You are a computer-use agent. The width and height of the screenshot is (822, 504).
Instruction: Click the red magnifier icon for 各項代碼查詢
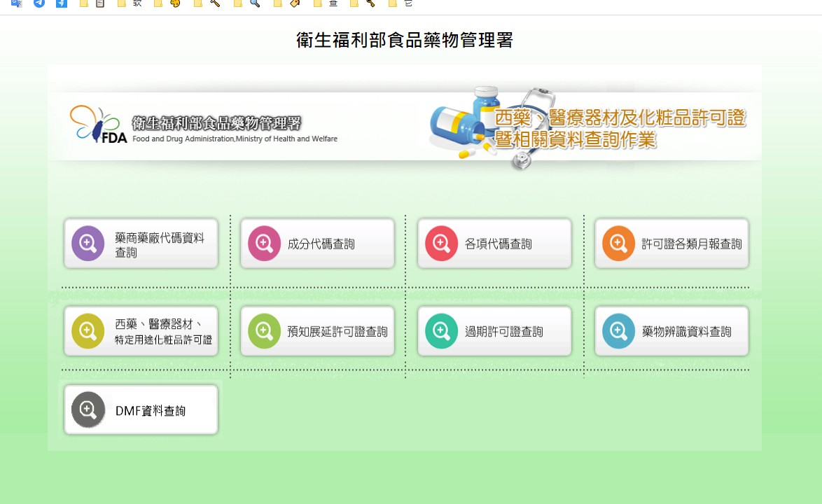click(441, 244)
